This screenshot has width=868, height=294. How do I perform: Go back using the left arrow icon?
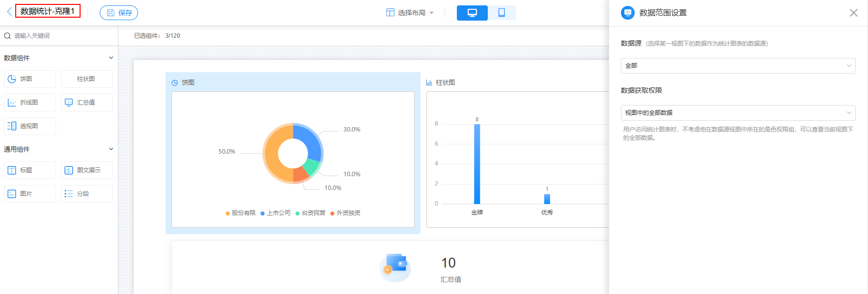point(9,12)
